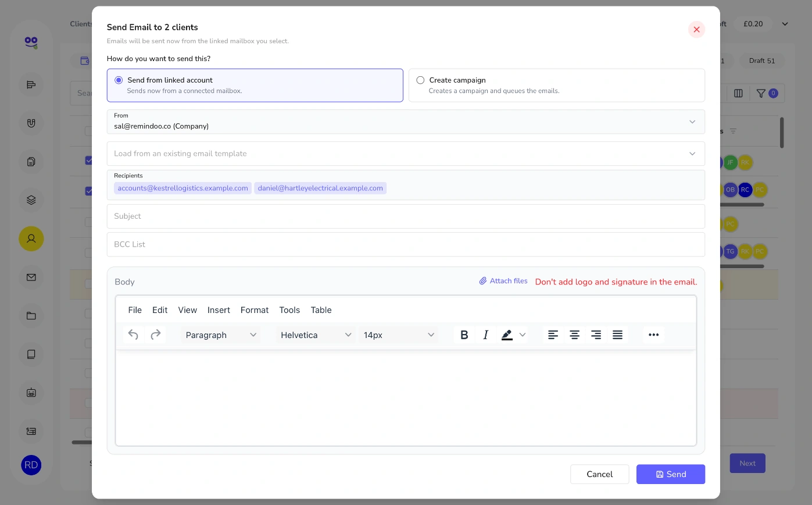
Task: Click the email body text area
Action: [406, 397]
